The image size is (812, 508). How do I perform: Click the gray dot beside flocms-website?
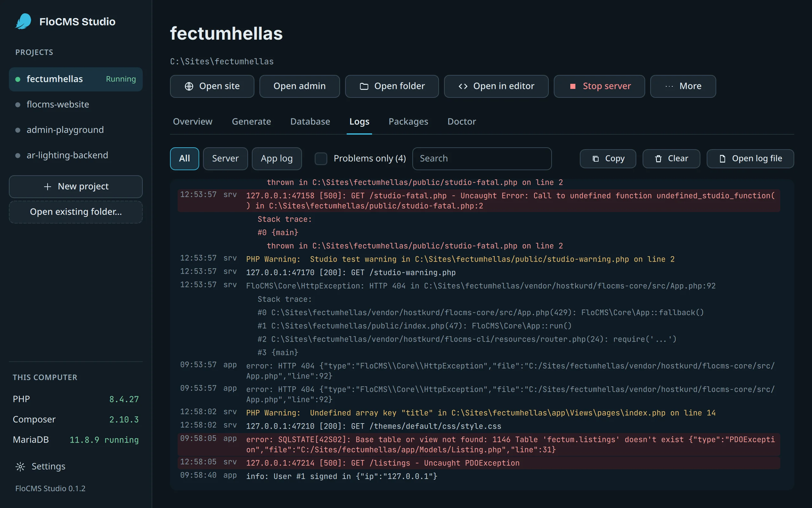[18, 105]
